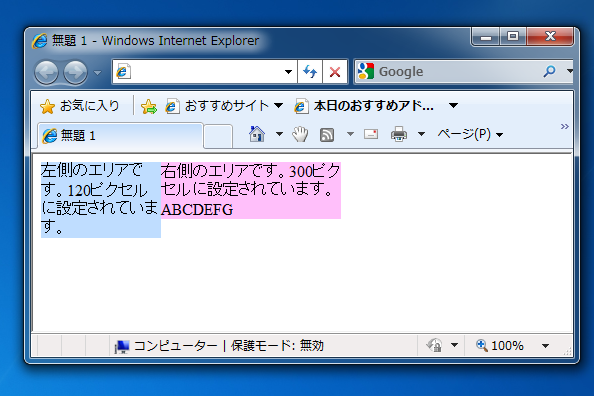Viewport: 594px width, 396px height.
Task: Open the ページ(P) menu
Action: (x=470, y=134)
